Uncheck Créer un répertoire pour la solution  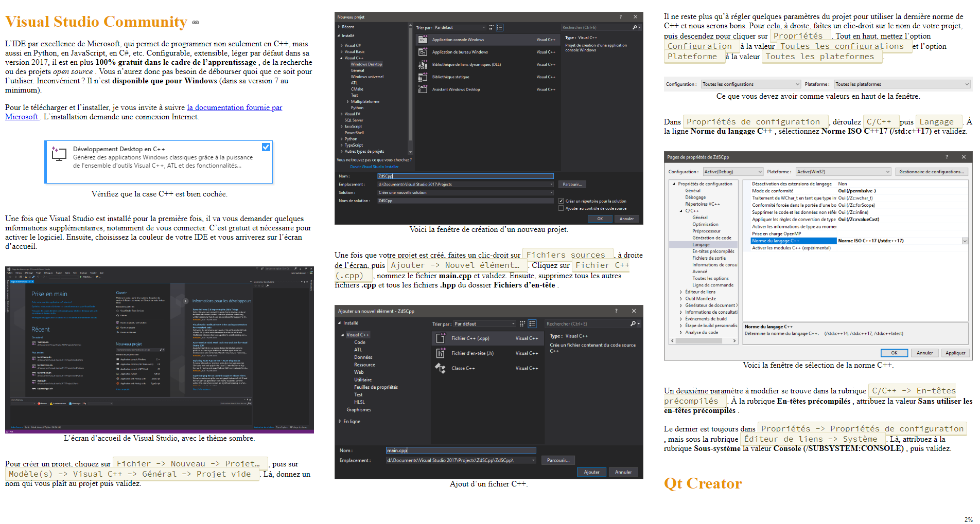pos(561,201)
